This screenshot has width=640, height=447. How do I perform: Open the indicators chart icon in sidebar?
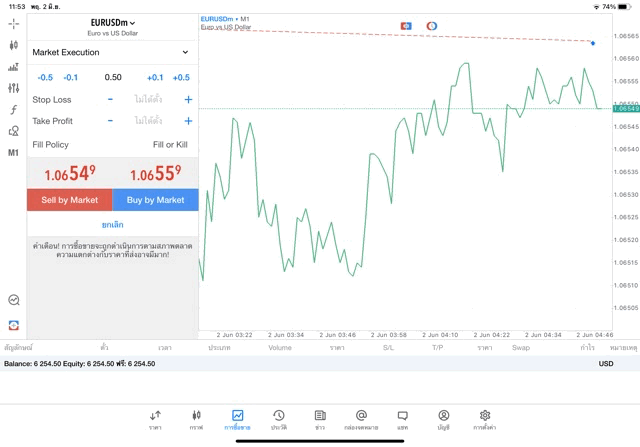click(x=13, y=67)
